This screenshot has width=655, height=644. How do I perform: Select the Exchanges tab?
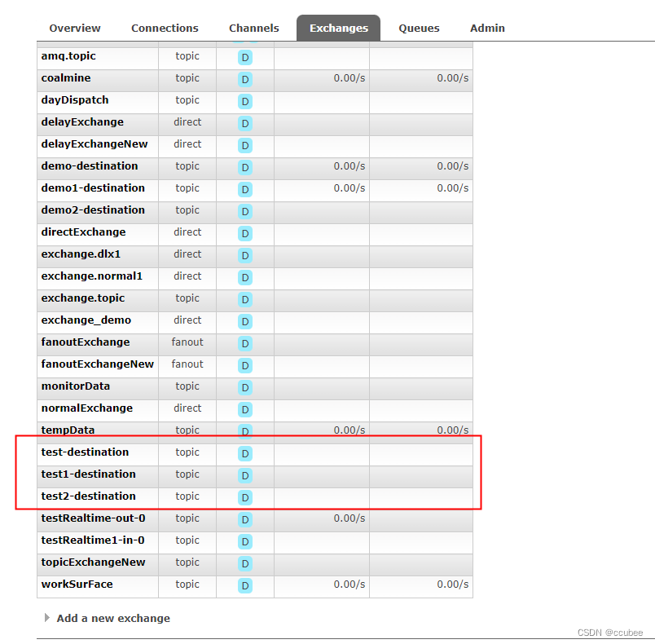tap(338, 28)
